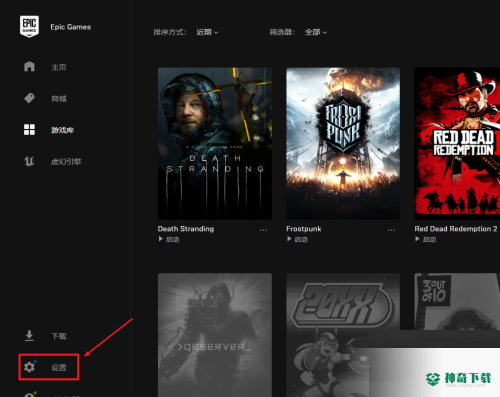The image size is (500, 397).
Task: Click the 下载 download arrow icon
Action: (x=29, y=336)
